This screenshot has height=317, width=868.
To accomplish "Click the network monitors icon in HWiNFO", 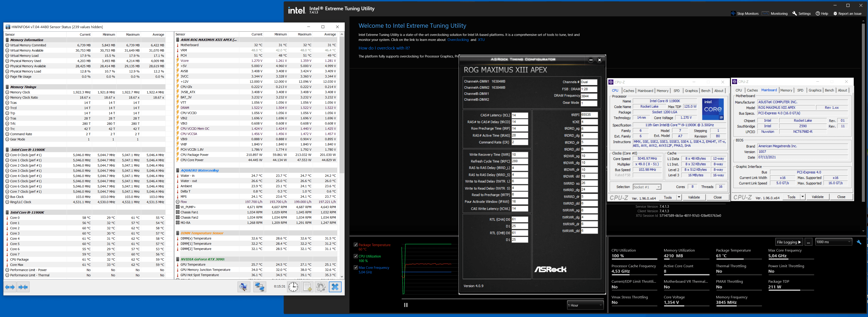I will 259,287.
